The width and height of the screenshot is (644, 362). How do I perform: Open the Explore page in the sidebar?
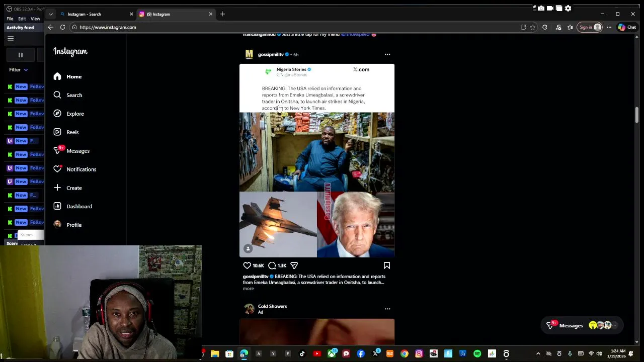coord(68,114)
